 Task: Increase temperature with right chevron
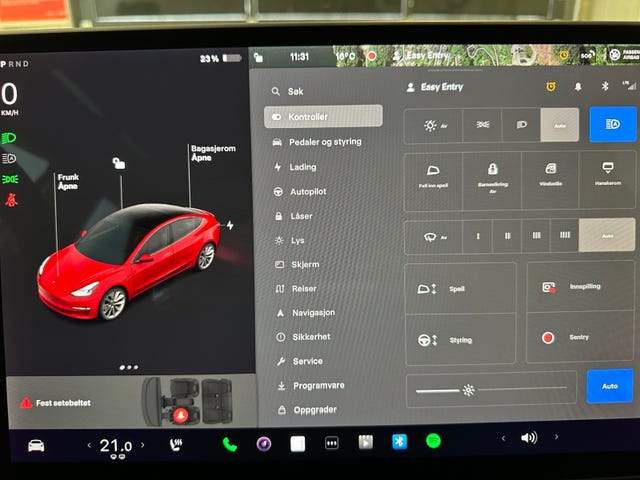[x=142, y=444]
